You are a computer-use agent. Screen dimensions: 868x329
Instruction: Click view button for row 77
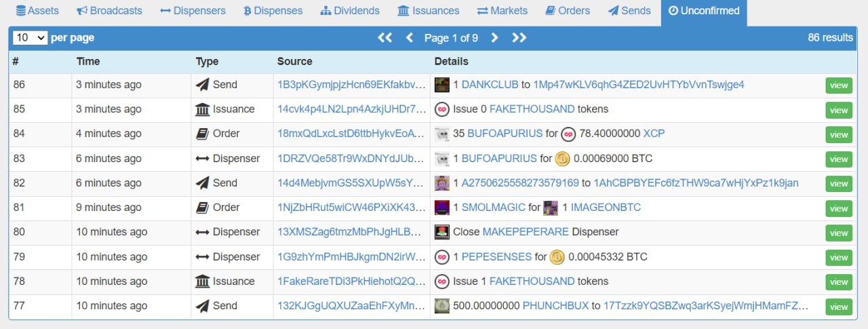(839, 307)
